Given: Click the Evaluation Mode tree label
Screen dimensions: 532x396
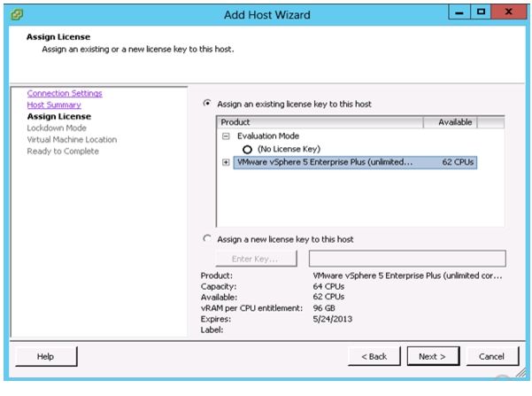Looking at the screenshot, I should tap(268, 136).
